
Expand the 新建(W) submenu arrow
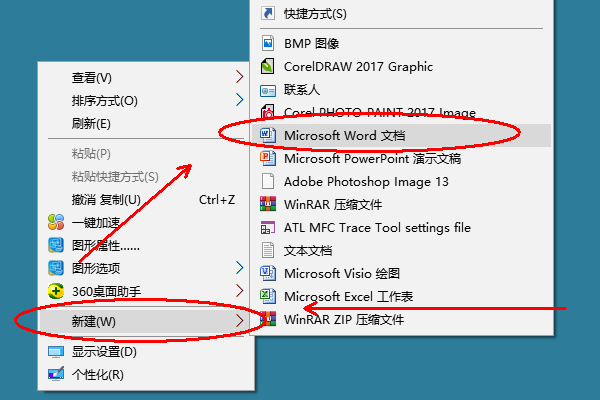tap(240, 321)
